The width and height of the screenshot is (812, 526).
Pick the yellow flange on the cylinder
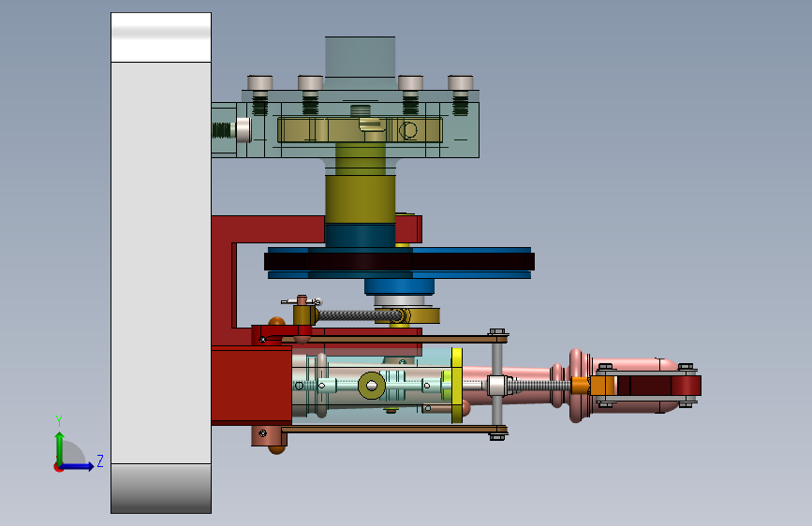[457, 386]
